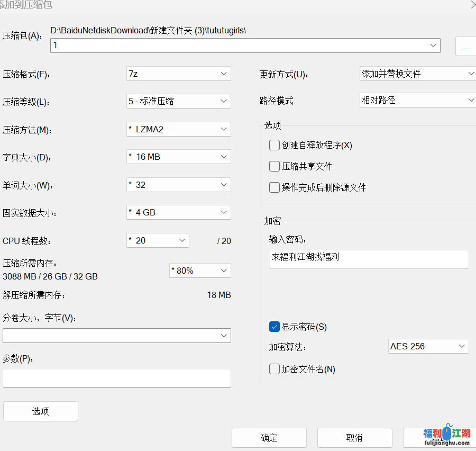This screenshot has width=476, height=451.
Task: Uncheck the show password checkbox
Action: point(274,327)
